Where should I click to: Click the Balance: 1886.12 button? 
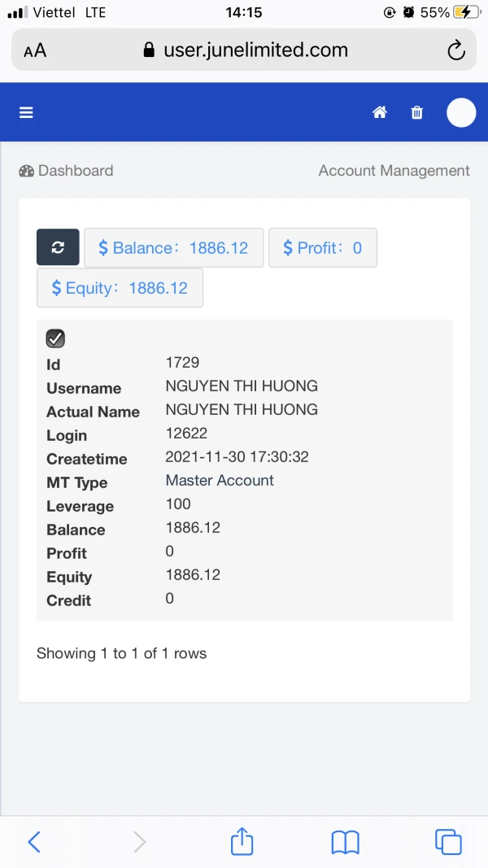click(x=173, y=247)
